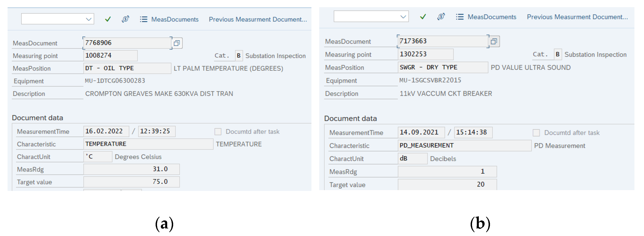Open value help beside MeasDocument 7768906
This screenshot has width=644, height=236.
pos(177,43)
